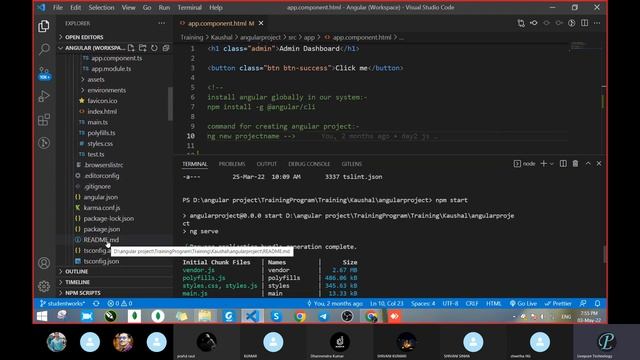Open Skype from taskbar
Screen dimensions: 640x360
pos(276,316)
